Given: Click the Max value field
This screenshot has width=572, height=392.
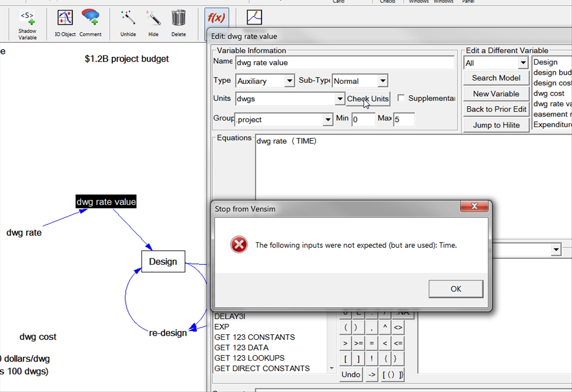Looking at the screenshot, I should [x=404, y=119].
